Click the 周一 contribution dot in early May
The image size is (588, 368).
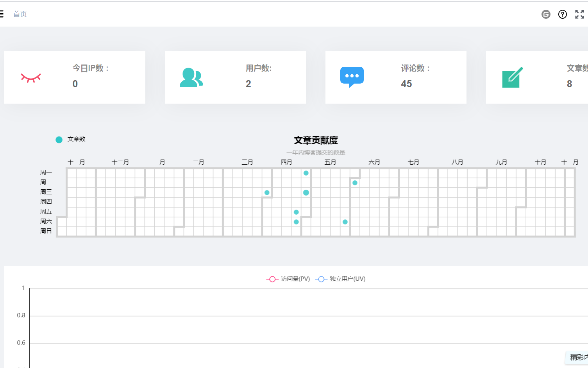pyautogui.click(x=306, y=173)
